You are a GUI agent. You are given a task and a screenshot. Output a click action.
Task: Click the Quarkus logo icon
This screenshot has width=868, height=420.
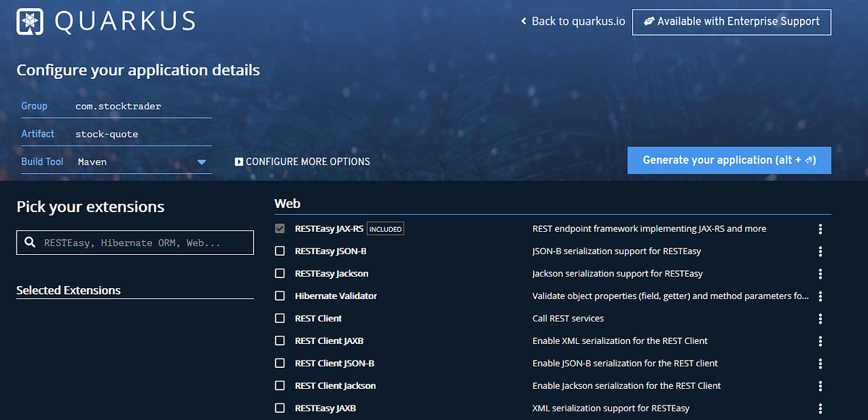tap(29, 21)
